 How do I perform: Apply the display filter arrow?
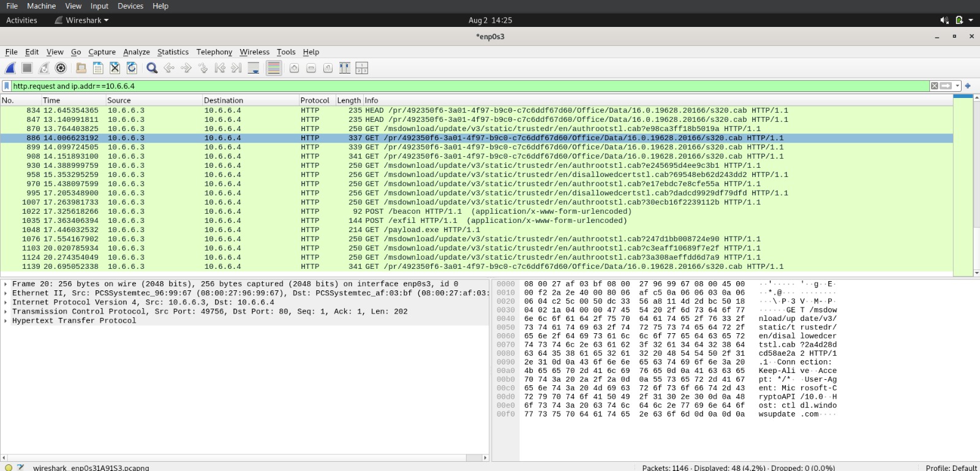pyautogui.click(x=946, y=86)
